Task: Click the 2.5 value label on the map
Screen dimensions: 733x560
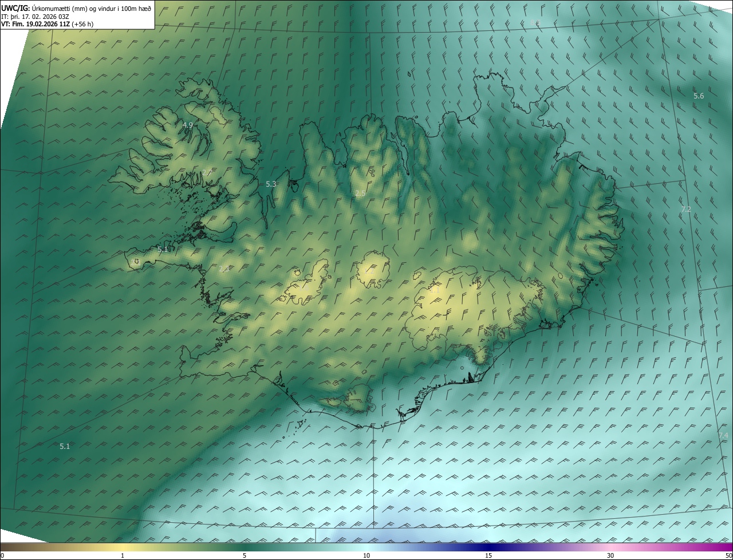Action: 360,194
